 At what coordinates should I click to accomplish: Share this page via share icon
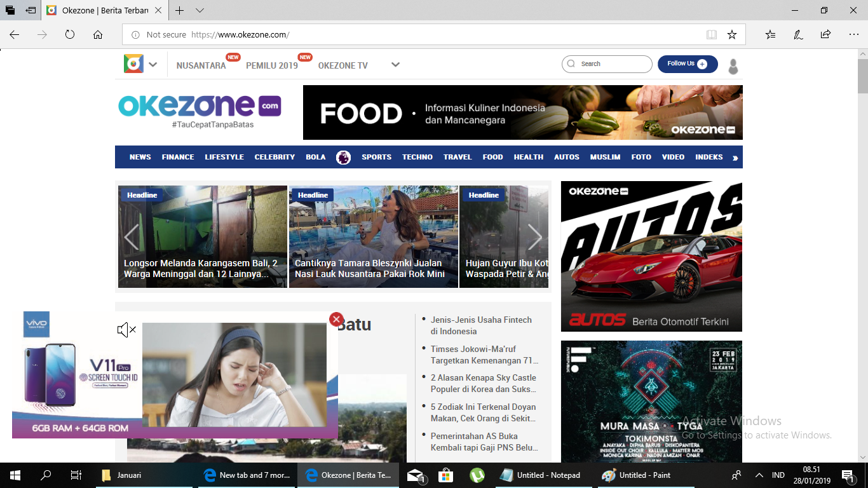pyautogui.click(x=825, y=35)
